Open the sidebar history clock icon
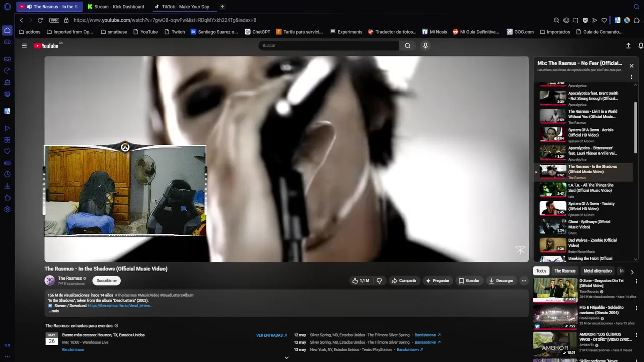This screenshot has height=362, width=644. click(x=7, y=174)
